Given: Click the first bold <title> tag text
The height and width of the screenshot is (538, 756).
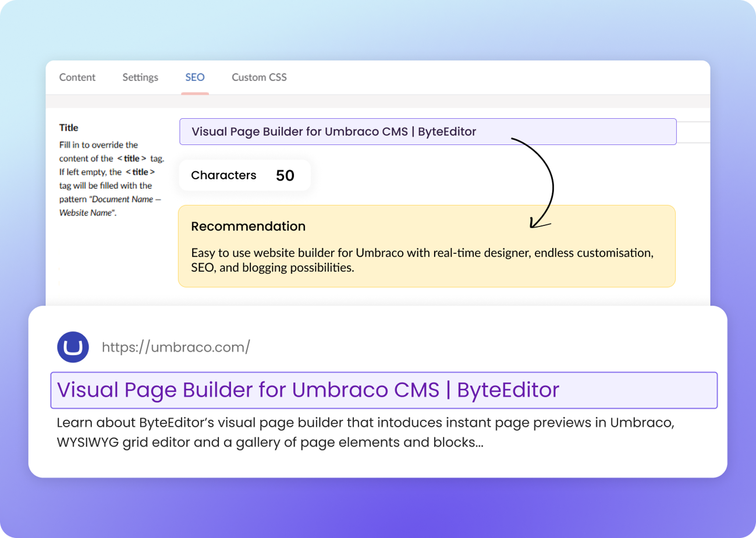Looking at the screenshot, I should [132, 158].
